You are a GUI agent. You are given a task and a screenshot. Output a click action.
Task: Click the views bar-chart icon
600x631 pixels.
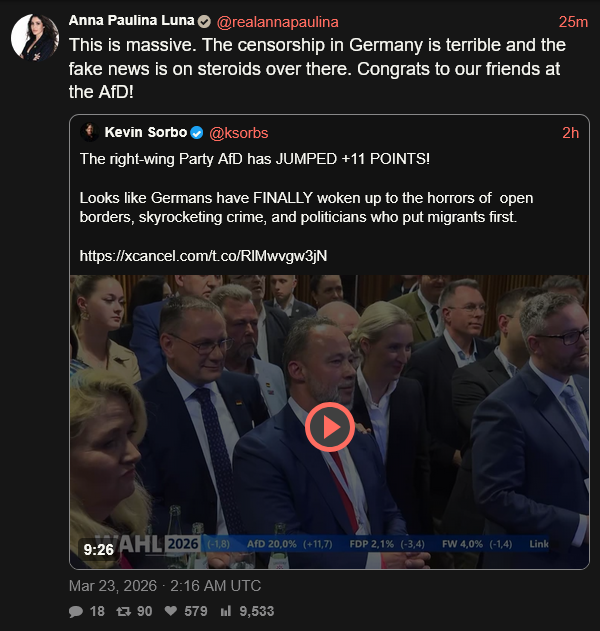[x=226, y=611]
